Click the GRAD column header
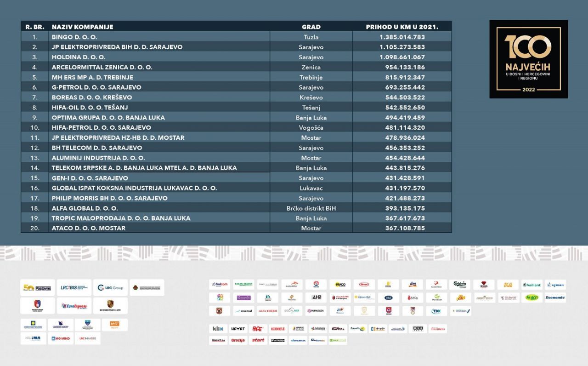The image size is (588, 366). point(311,27)
